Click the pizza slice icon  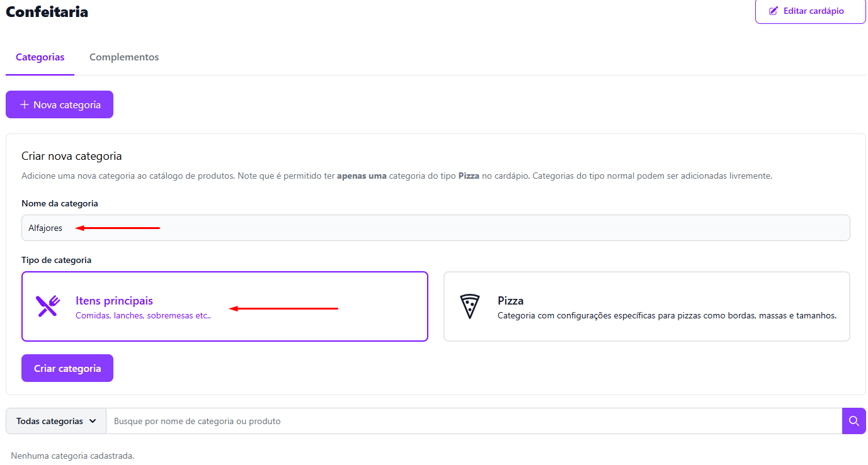tap(469, 306)
